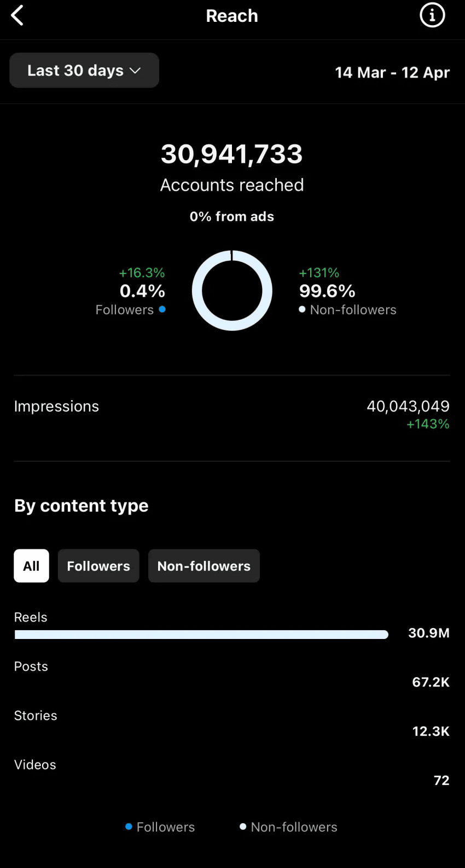Expand the Last 30 days dropdown

click(84, 71)
